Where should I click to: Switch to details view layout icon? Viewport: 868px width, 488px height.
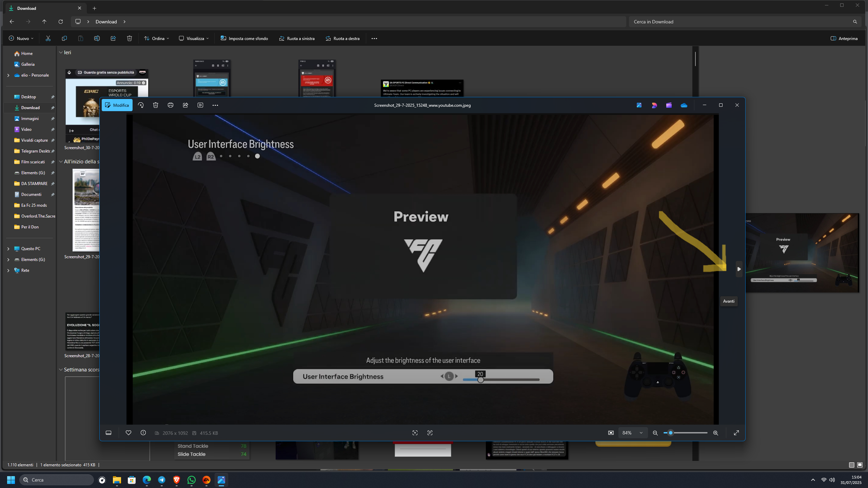pyautogui.click(x=852, y=465)
